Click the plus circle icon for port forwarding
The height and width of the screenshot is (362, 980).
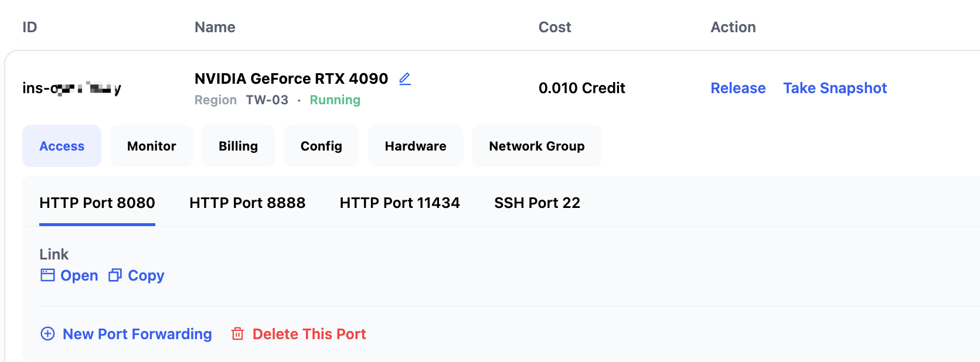47,334
